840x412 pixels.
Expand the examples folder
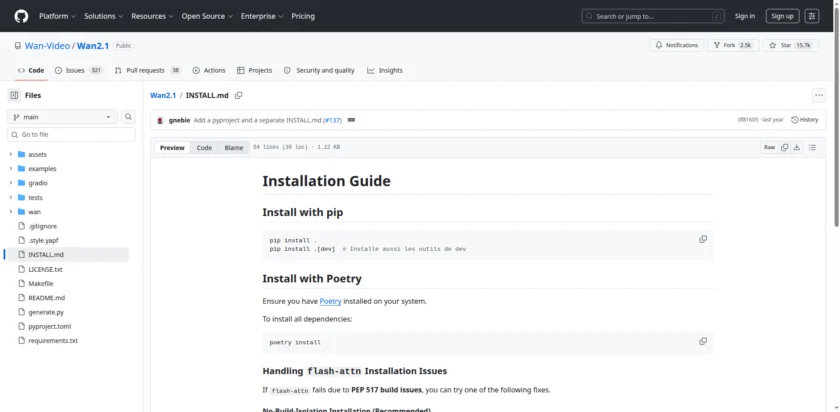10,169
